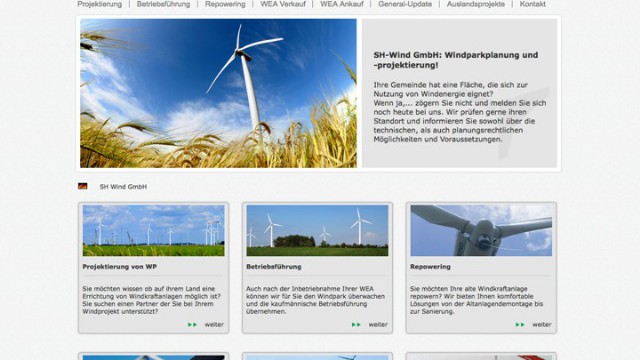Click the text 'Sie möchten wissen ob auf ihrem Land'
Image resolution: width=640 pixels, height=360 pixels.
pyautogui.click(x=152, y=300)
